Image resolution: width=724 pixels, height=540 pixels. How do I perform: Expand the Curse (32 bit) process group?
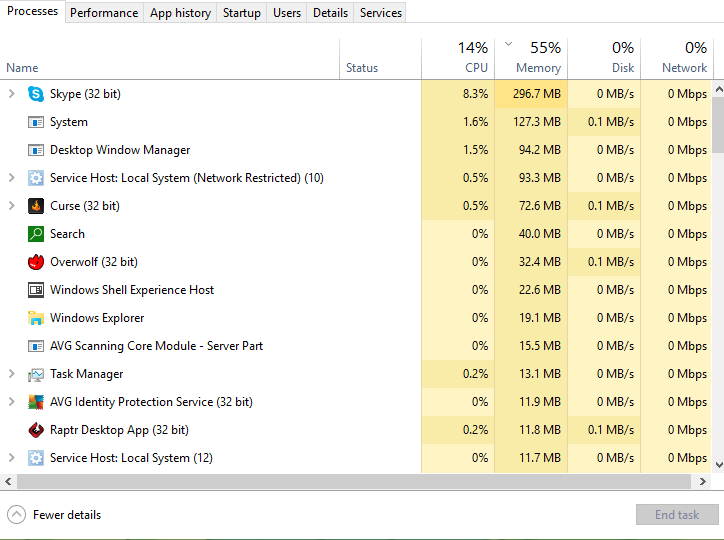pyautogui.click(x=12, y=206)
